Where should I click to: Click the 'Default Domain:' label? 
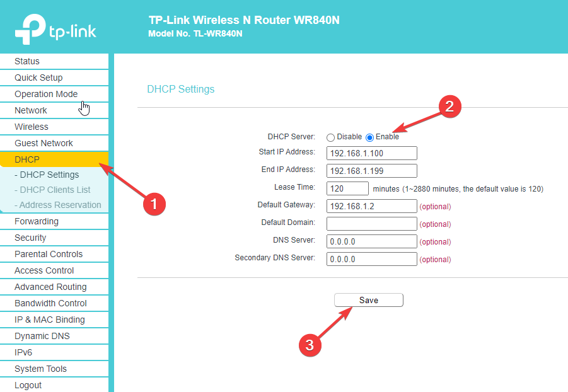[x=288, y=222]
